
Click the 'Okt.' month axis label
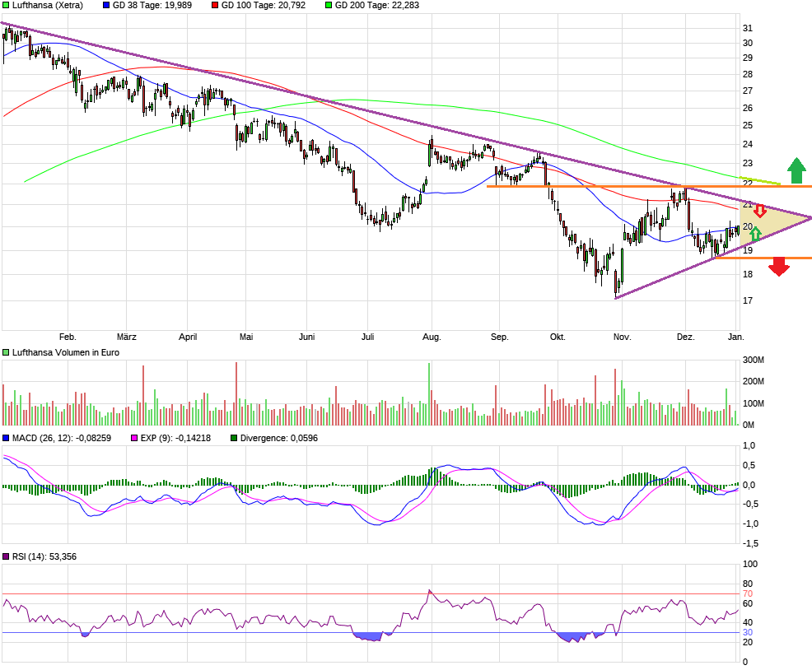click(x=558, y=337)
